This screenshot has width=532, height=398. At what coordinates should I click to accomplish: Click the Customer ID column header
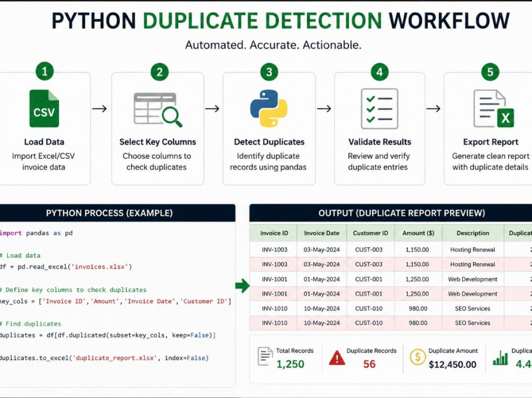point(370,233)
